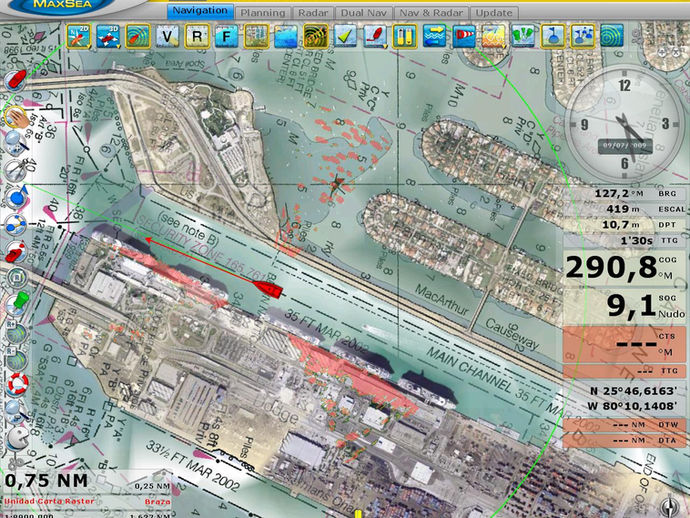Toggle the V vector chart layer
The height and width of the screenshot is (518, 690).
point(167,36)
